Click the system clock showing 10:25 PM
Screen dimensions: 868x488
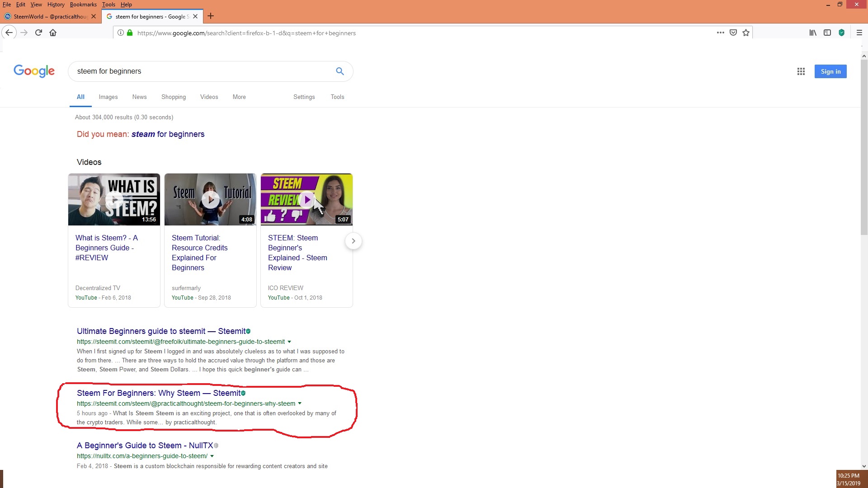point(849,475)
